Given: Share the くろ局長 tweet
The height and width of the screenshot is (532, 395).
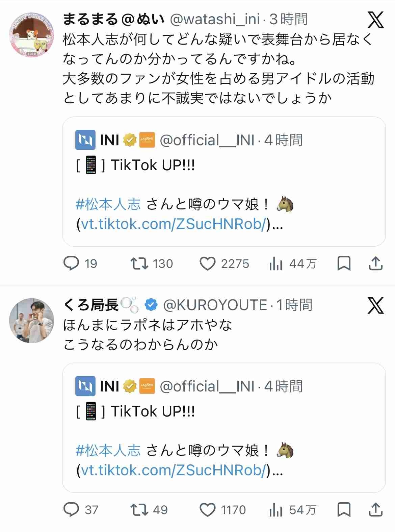Looking at the screenshot, I should click(376, 509).
